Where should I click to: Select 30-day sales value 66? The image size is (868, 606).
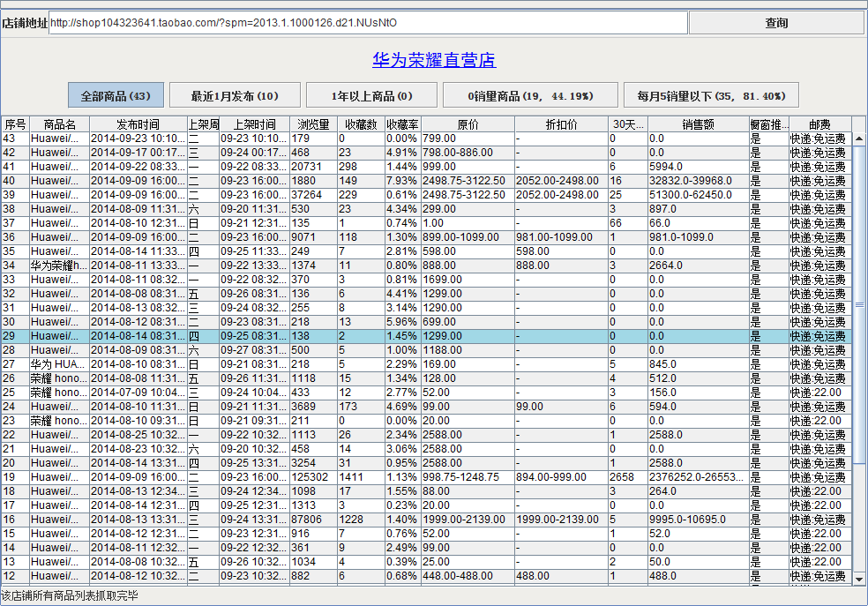(x=628, y=223)
